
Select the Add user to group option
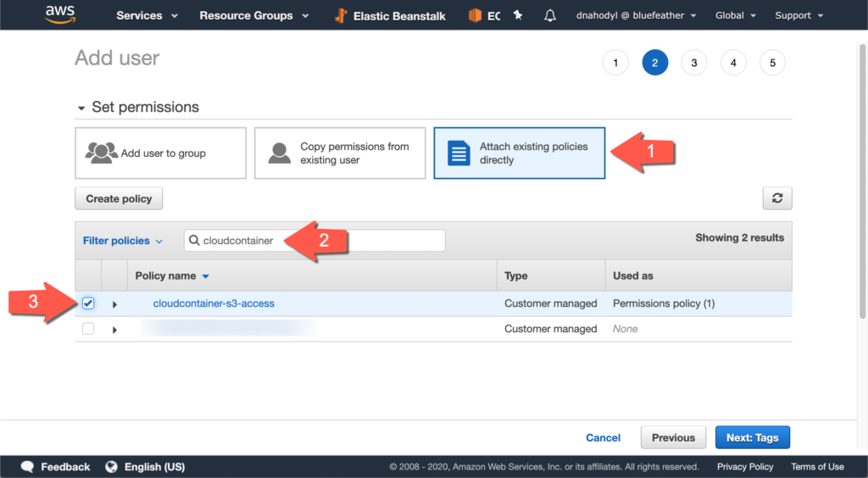(160, 153)
